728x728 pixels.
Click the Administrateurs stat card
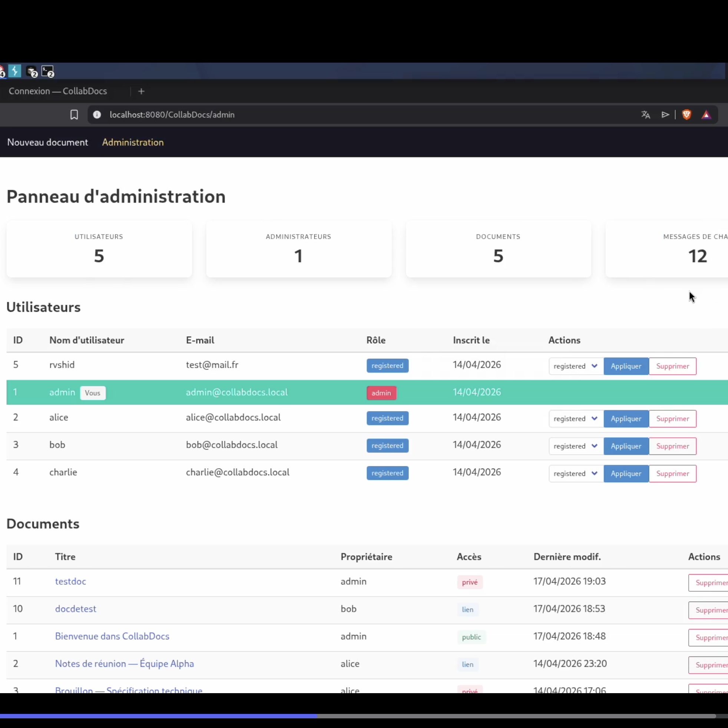click(299, 249)
